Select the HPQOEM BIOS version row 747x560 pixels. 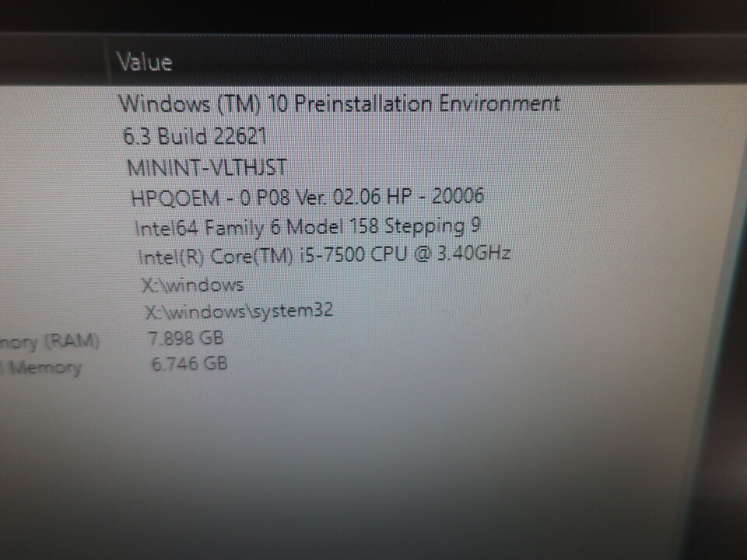coord(307,197)
